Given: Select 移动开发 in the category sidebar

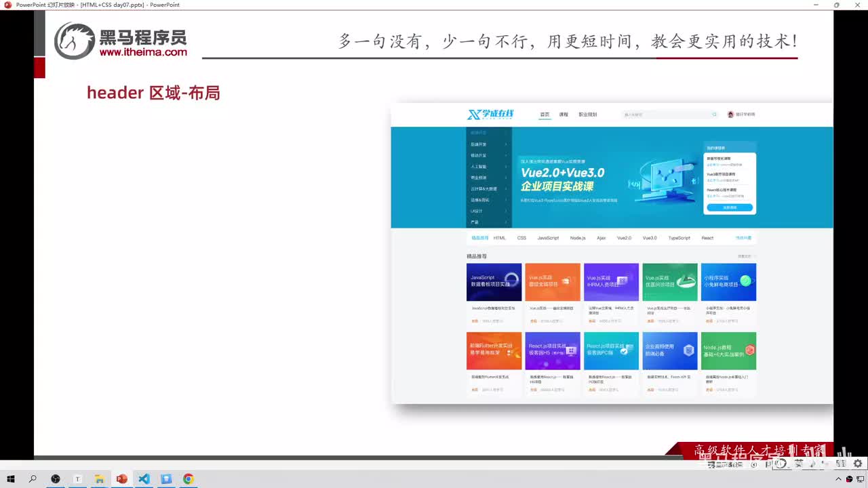Looking at the screenshot, I should pos(478,155).
